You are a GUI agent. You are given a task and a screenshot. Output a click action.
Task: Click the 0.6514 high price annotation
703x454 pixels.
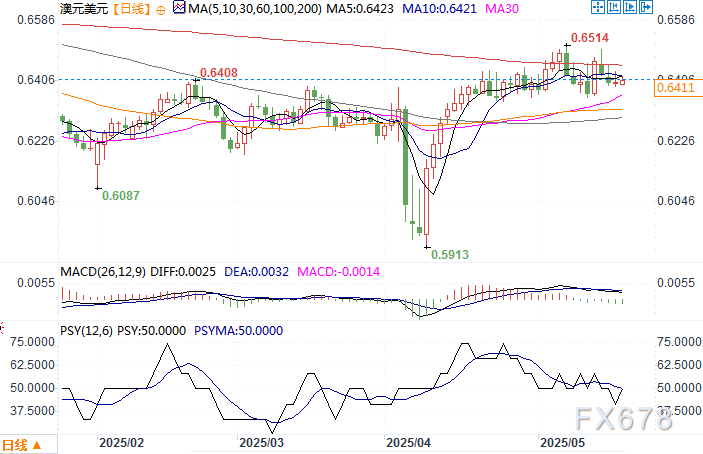[590, 38]
